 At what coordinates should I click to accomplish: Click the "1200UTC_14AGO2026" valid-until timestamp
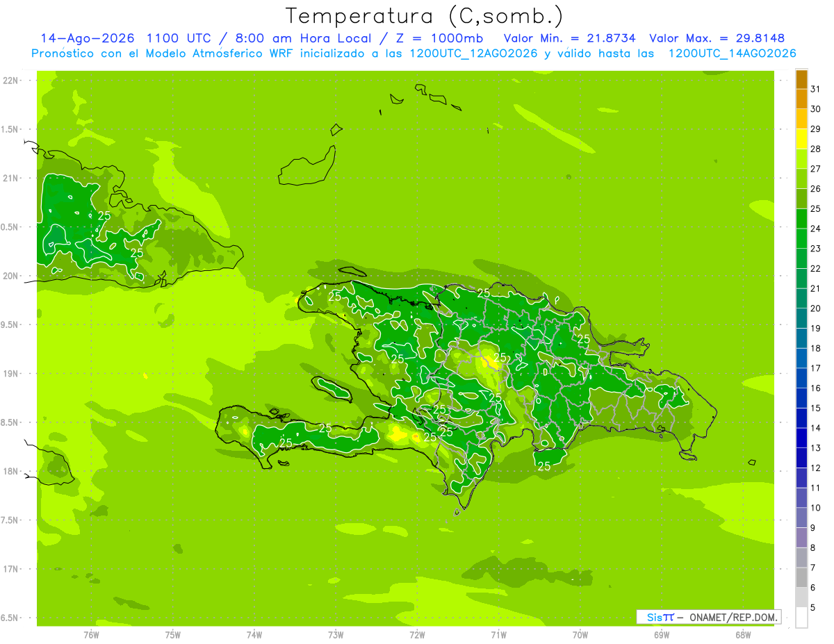click(x=732, y=53)
